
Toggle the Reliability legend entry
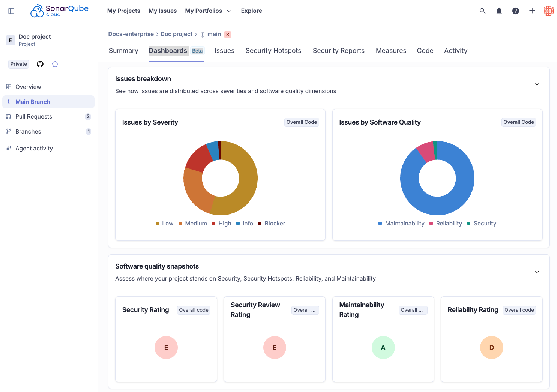(446, 224)
